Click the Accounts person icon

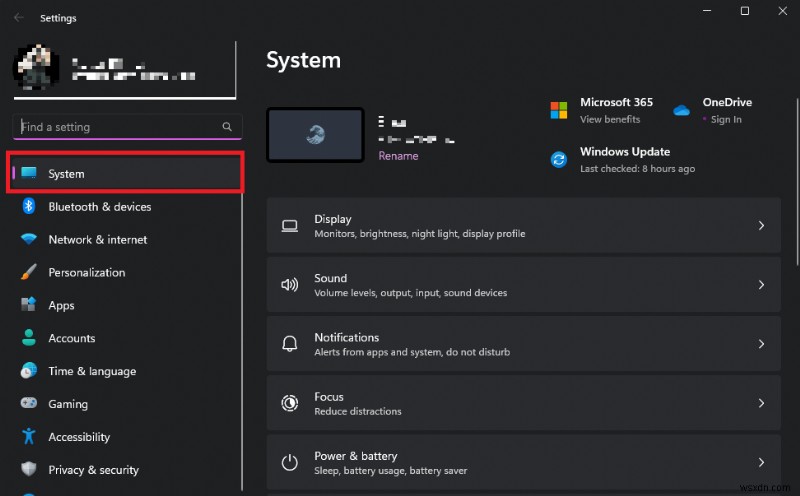29,337
